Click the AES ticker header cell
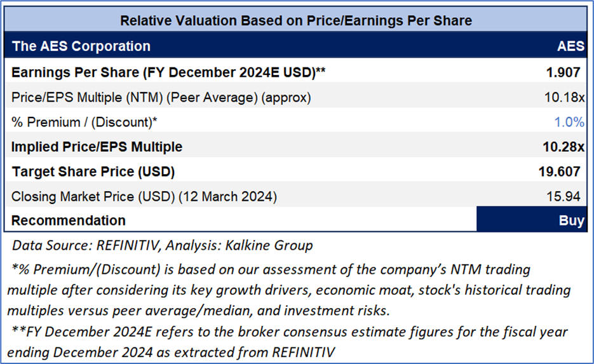The height and width of the screenshot is (364, 594). [x=570, y=46]
